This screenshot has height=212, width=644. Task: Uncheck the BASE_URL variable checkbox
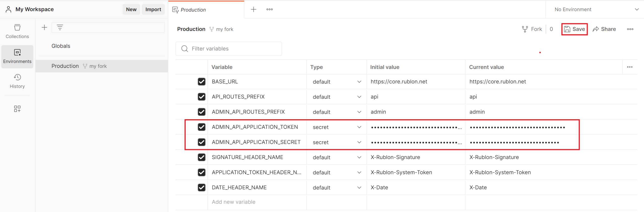pos(202,82)
